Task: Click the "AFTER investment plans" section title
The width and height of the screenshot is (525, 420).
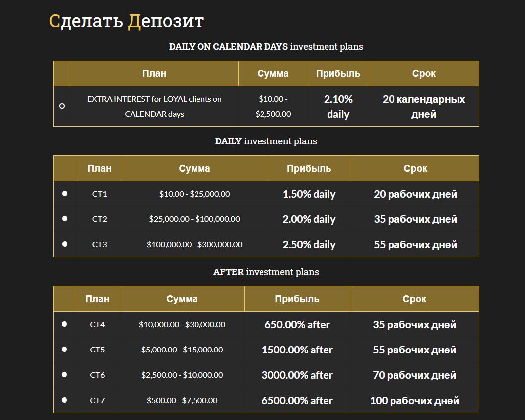Action: click(266, 272)
